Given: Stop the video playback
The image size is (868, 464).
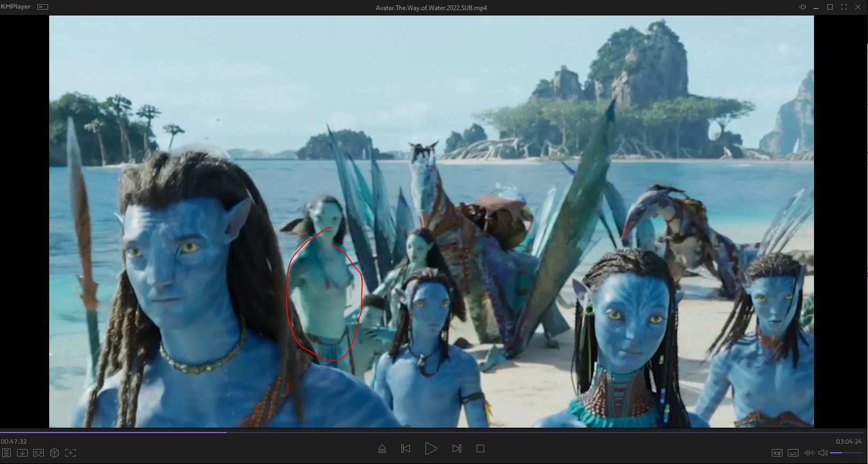Looking at the screenshot, I should pos(480,449).
